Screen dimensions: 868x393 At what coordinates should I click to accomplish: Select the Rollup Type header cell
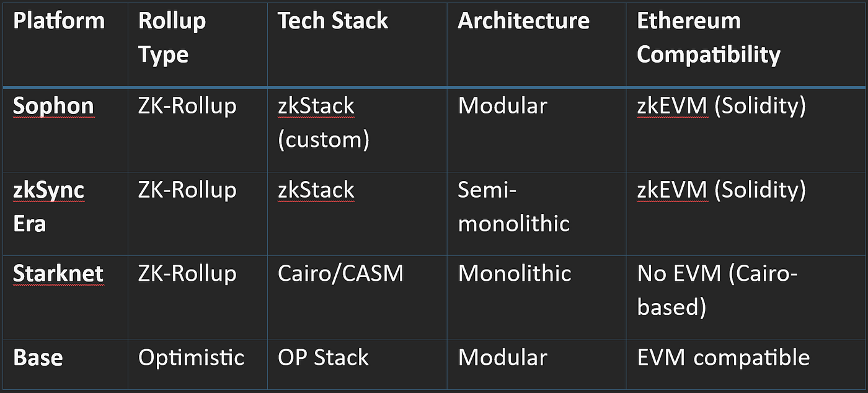pyautogui.click(x=198, y=43)
